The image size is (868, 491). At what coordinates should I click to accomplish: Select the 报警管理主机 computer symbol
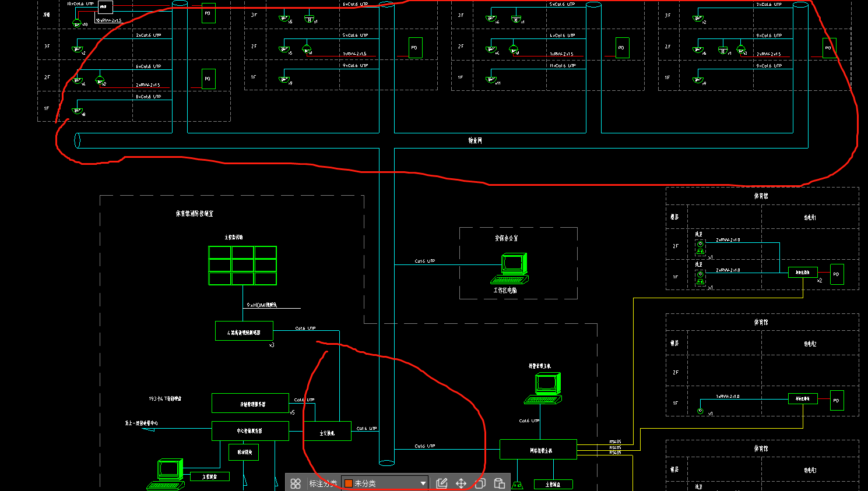tap(544, 388)
